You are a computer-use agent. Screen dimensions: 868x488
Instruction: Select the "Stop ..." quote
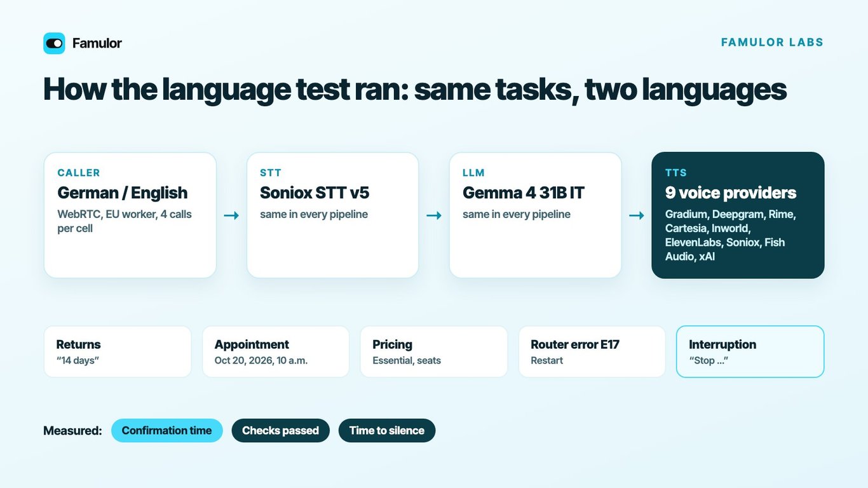tap(709, 360)
